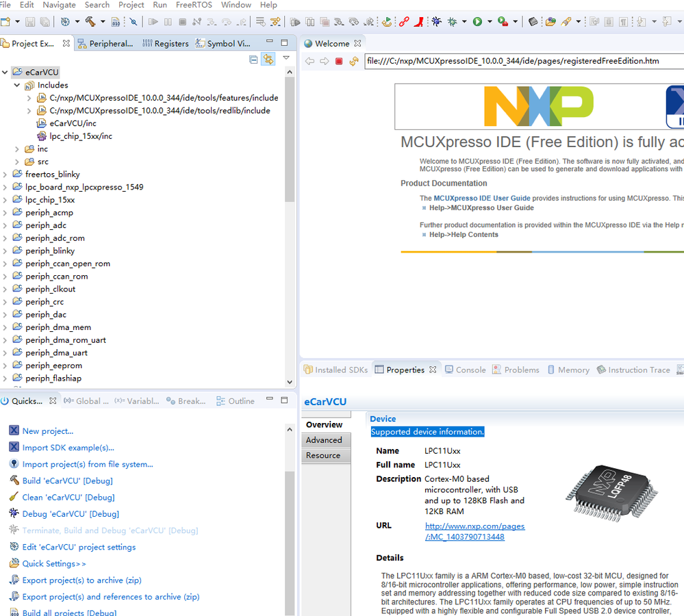Image resolution: width=684 pixels, height=616 pixels.
Task: Expand the src folder under eCarVCU
Action: [x=17, y=162]
